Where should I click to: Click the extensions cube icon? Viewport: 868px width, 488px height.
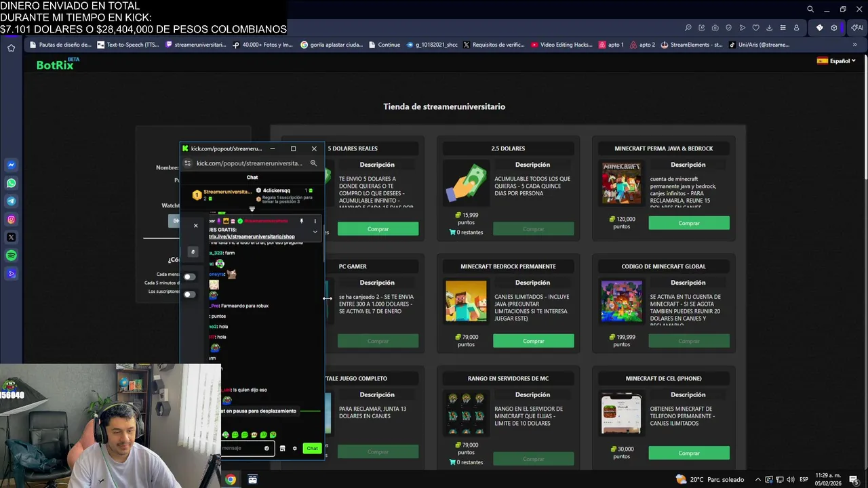(x=834, y=28)
